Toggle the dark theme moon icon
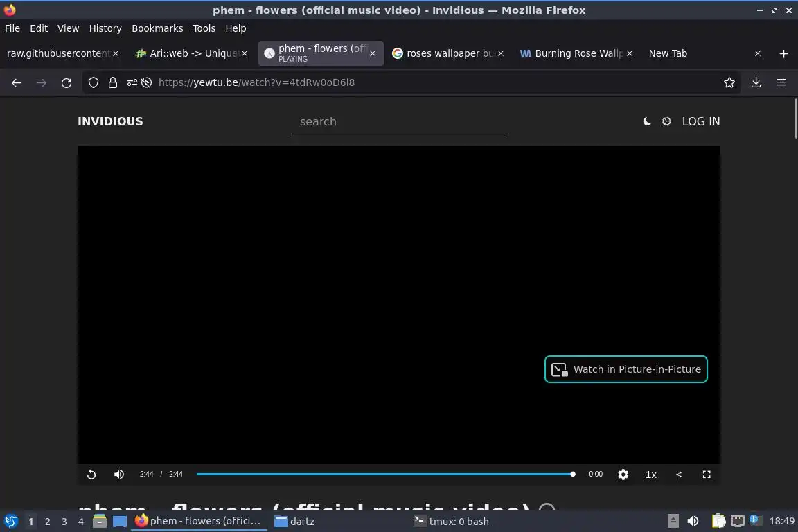This screenshot has width=798, height=532. tap(647, 121)
